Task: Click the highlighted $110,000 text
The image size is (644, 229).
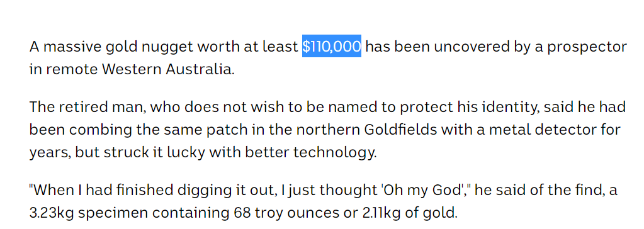Action: [x=332, y=47]
